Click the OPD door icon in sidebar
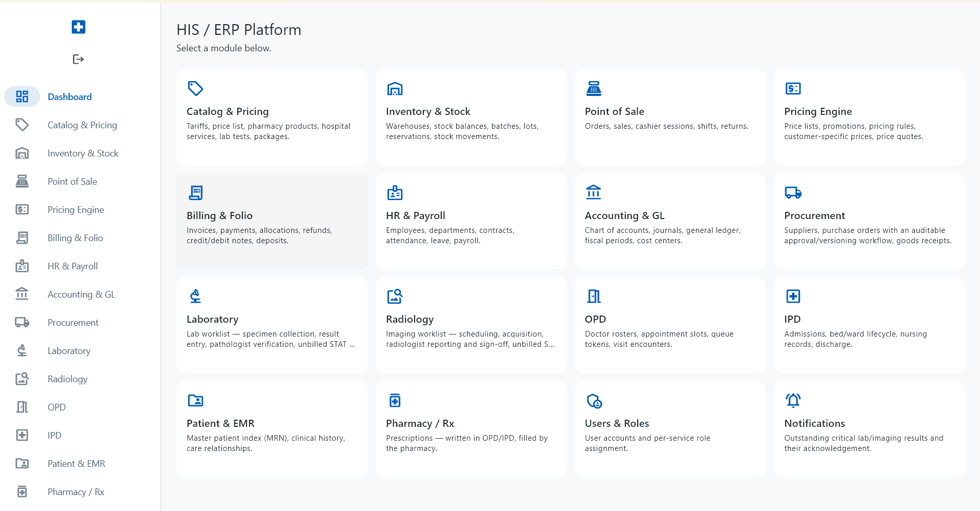Viewport: 980px width, 511px height. point(22,407)
